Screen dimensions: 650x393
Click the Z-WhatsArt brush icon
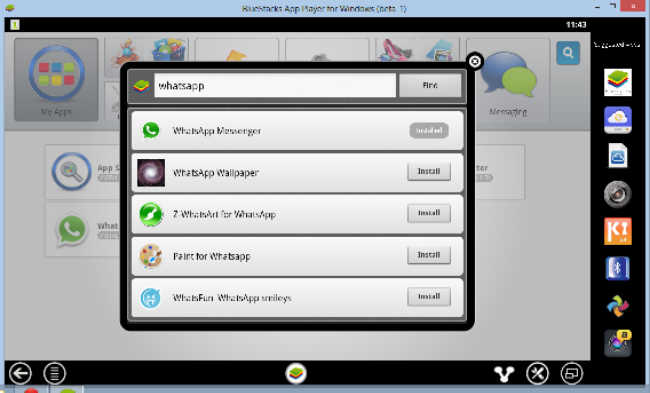click(x=151, y=214)
